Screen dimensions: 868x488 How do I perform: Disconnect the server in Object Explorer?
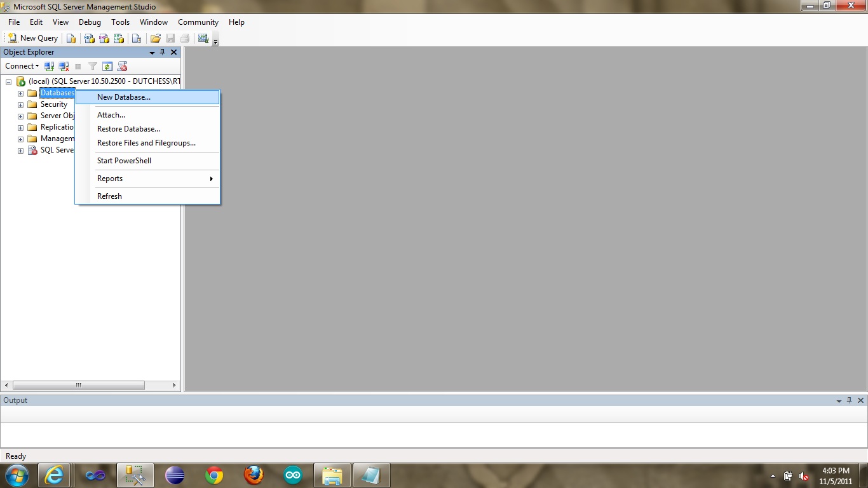click(x=64, y=66)
